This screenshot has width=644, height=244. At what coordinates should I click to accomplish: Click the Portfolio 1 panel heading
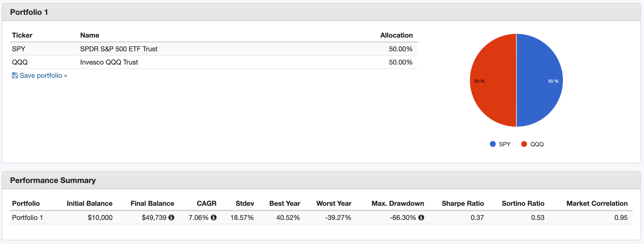[29, 12]
